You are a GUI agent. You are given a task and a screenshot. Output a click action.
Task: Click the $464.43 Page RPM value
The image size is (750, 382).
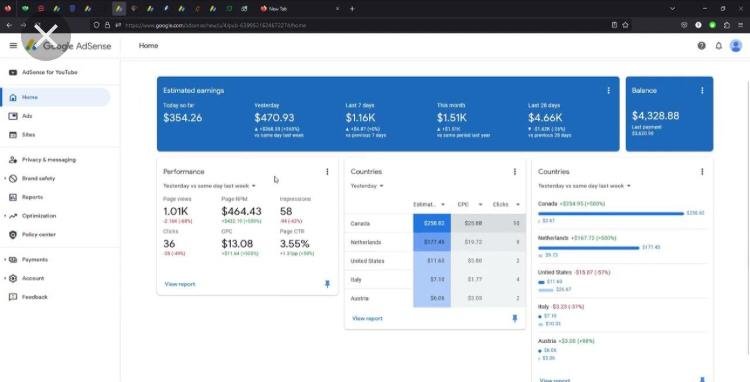pyautogui.click(x=242, y=211)
